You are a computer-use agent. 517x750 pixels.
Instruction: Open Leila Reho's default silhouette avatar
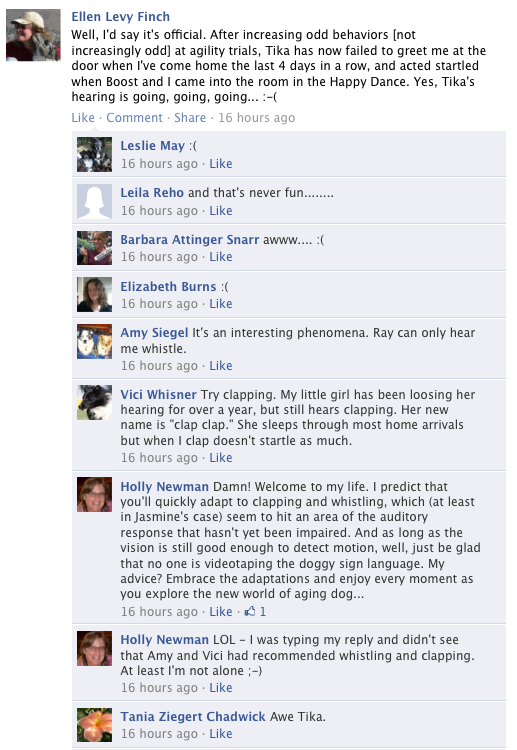[95, 201]
